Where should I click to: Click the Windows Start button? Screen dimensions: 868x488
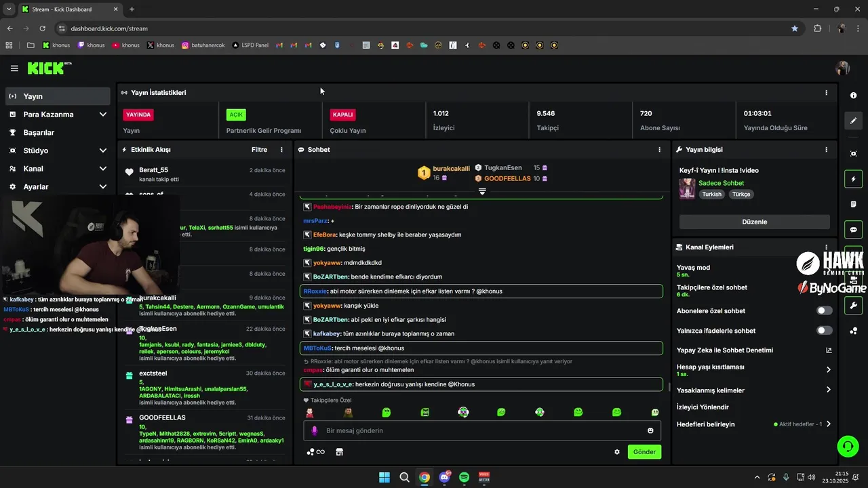coord(384,477)
